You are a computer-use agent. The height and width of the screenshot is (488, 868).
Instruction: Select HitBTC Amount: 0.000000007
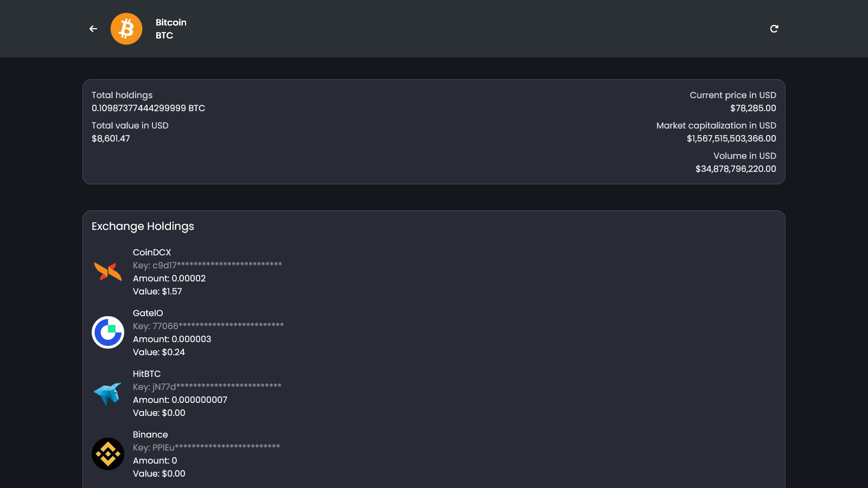180,400
